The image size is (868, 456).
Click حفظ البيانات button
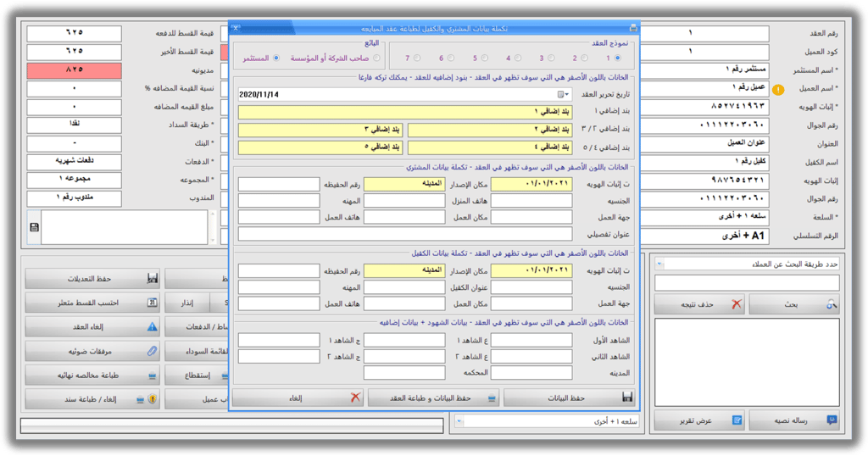[569, 398]
